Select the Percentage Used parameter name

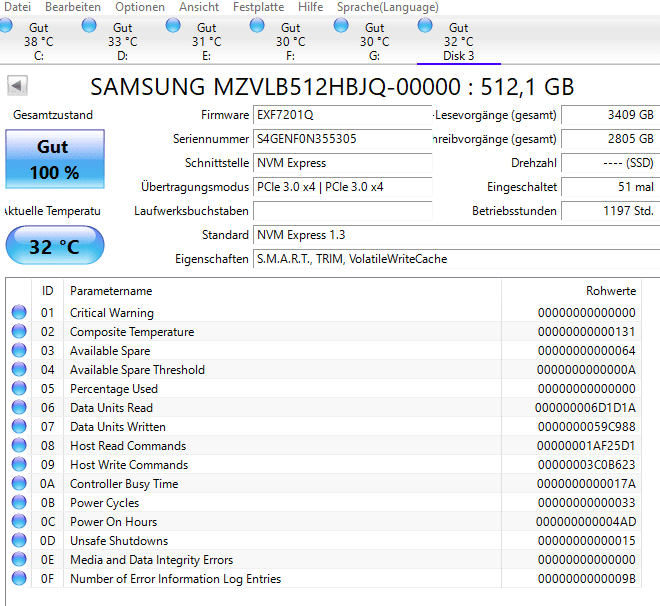click(x=114, y=389)
